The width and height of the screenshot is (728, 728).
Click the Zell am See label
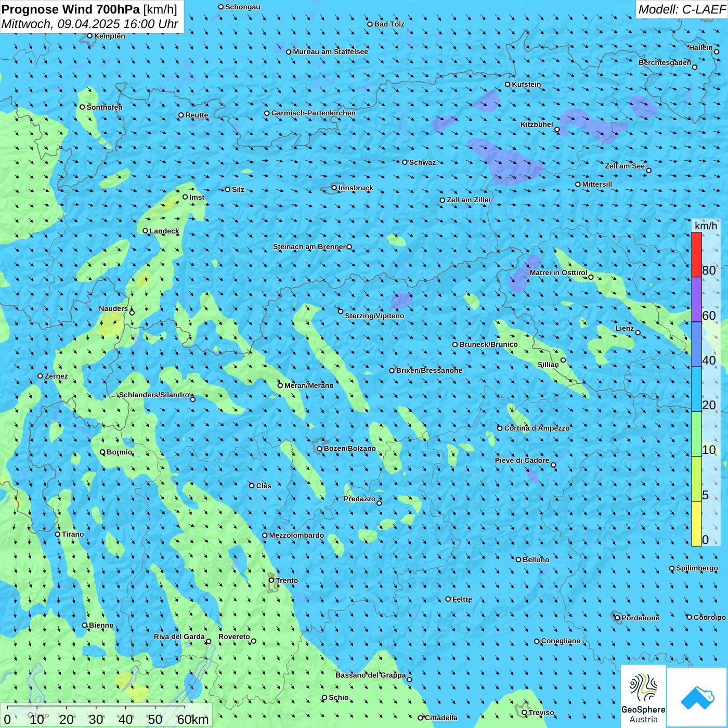point(625,166)
